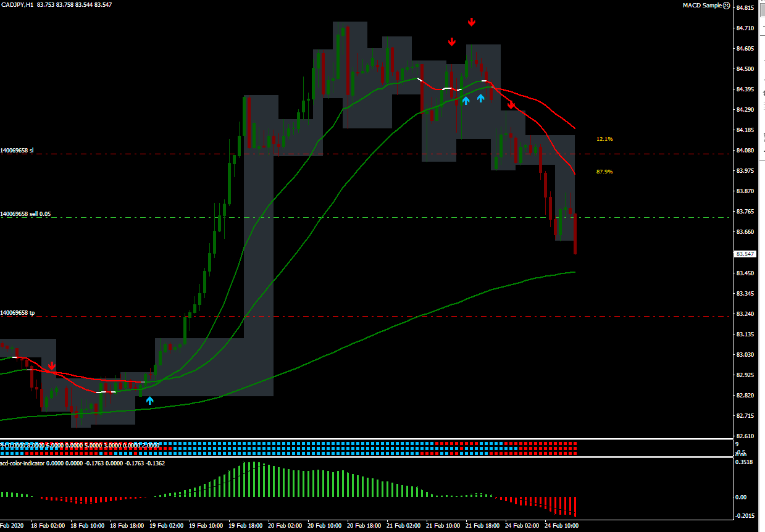This screenshot has height=532, width=765.
Task: Click the highest red down arrow signal
Action: (x=472, y=22)
